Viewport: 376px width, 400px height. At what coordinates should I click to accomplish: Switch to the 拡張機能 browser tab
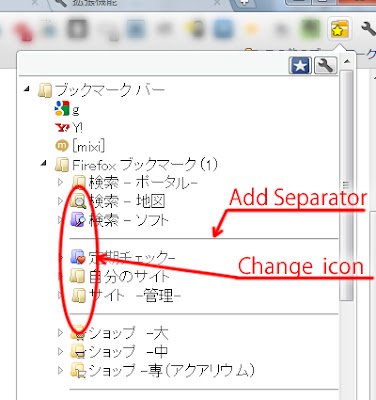pyautogui.click(x=95, y=3)
